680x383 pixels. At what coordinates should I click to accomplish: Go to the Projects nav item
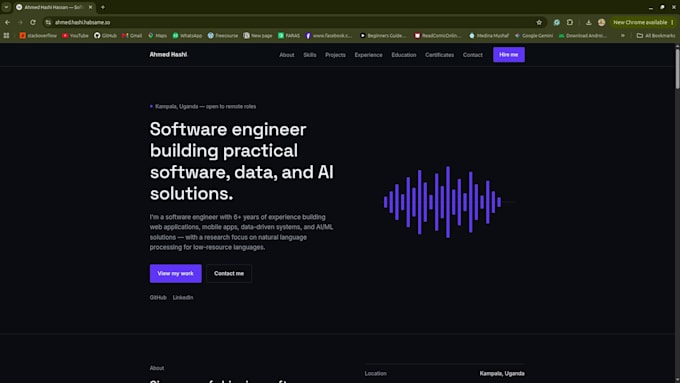(335, 55)
